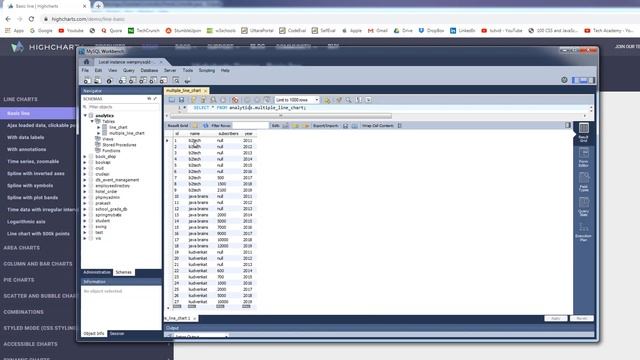The image size is (640, 360).
Task: Select the Views folder under analytics
Action: point(108,139)
